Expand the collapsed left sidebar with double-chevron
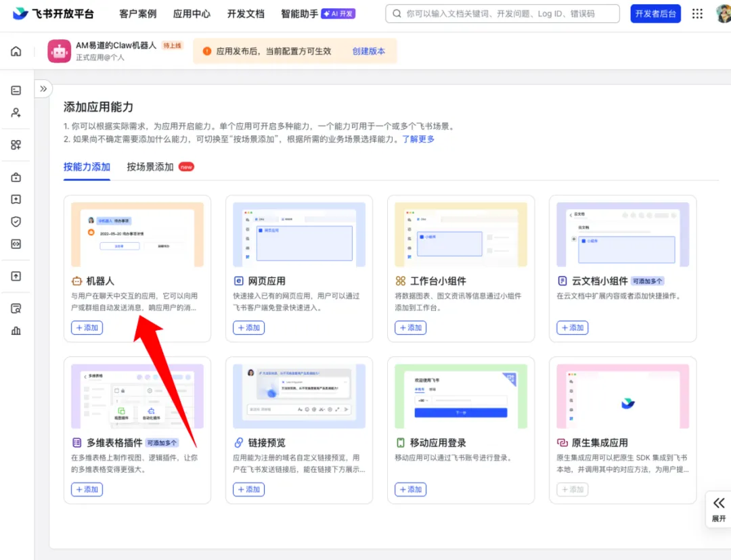 tap(43, 89)
